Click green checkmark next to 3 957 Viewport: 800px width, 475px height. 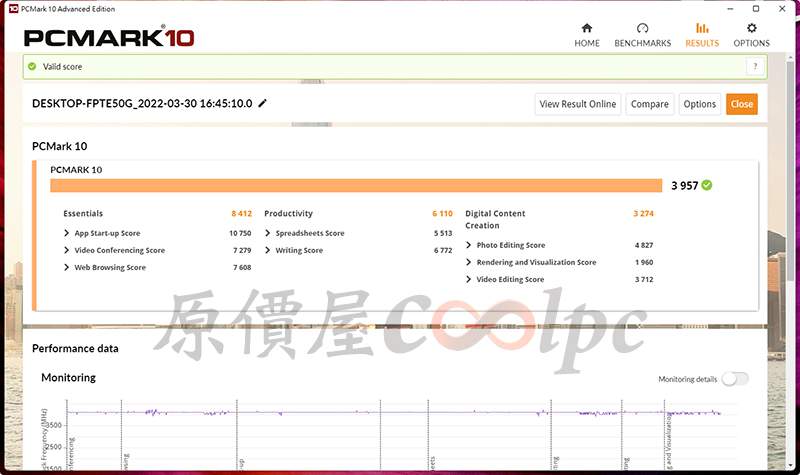[707, 185]
